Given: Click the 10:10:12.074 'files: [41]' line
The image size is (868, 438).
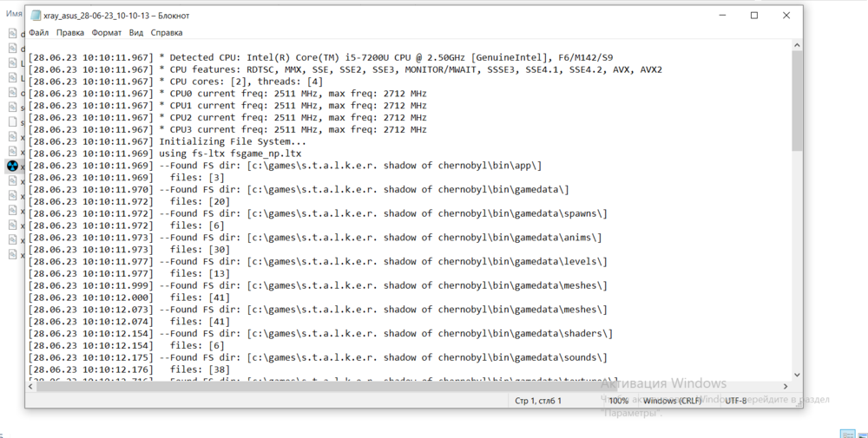Looking at the screenshot, I should click(129, 322).
